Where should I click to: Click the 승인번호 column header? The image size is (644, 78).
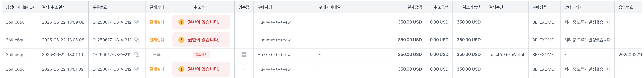point(626,7)
